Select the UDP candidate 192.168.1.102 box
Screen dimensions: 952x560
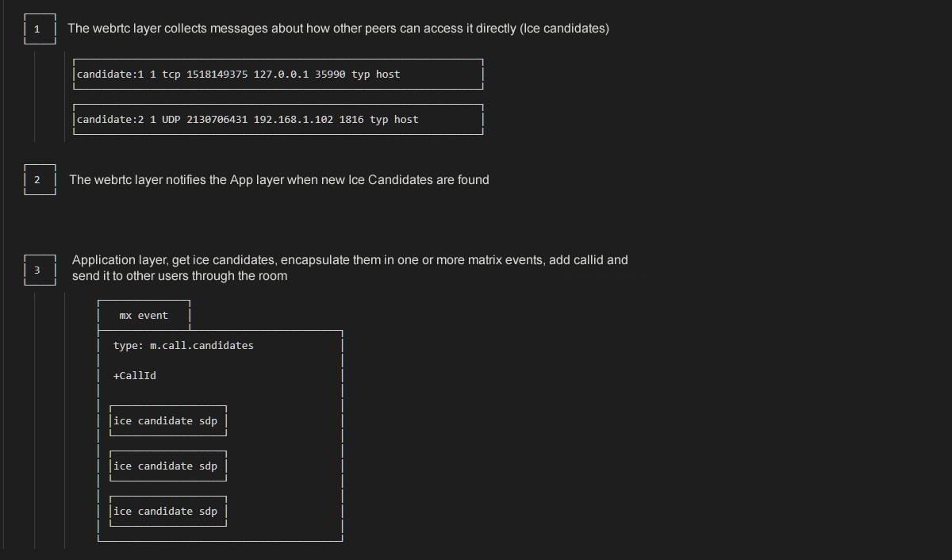point(278,120)
